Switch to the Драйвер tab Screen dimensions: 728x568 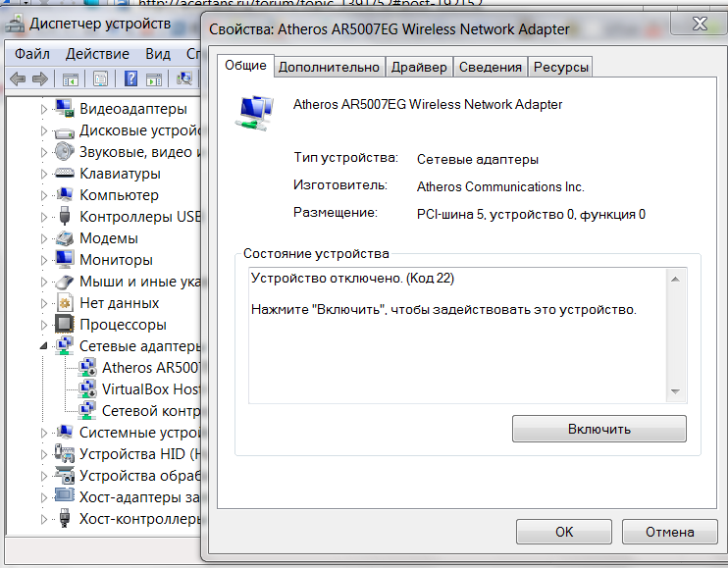[x=419, y=68]
